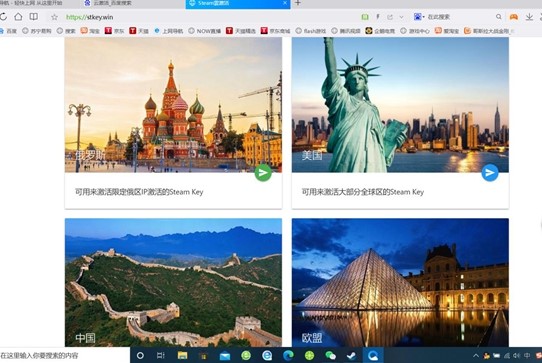Viewport: 542px width, 363px height.
Task: Click the magnifier search icon
Action: tap(498, 17)
